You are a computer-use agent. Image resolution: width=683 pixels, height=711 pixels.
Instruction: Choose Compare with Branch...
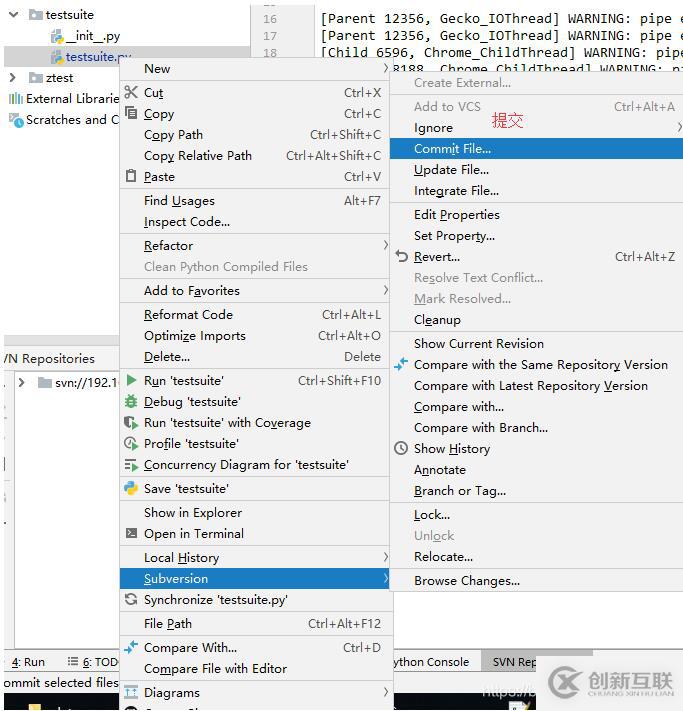(537, 428)
